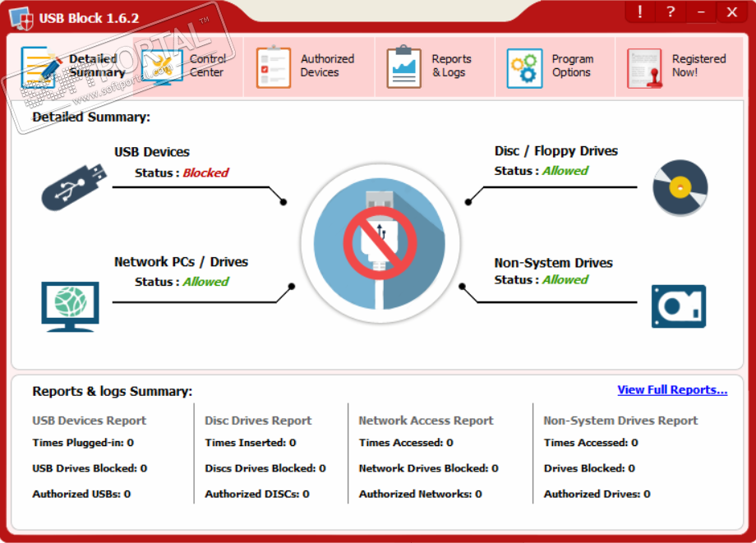The image size is (756, 543).
Task: Click the disc drive icon
Action: [680, 188]
